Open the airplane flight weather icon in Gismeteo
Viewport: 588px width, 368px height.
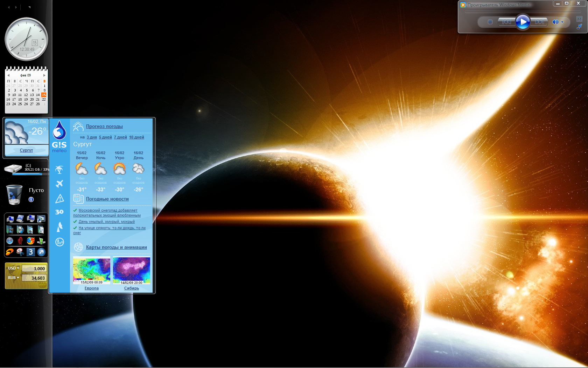tap(59, 184)
